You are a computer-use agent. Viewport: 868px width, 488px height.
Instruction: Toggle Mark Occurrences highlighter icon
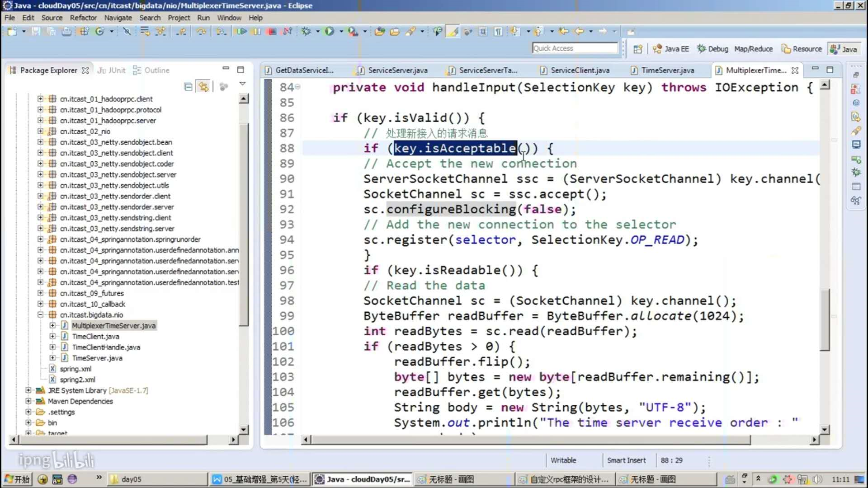click(453, 32)
